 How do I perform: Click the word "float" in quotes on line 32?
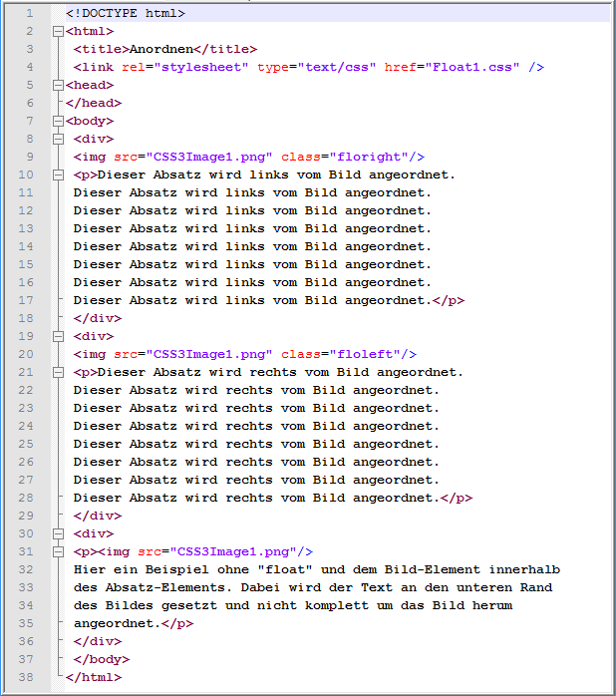285,569
